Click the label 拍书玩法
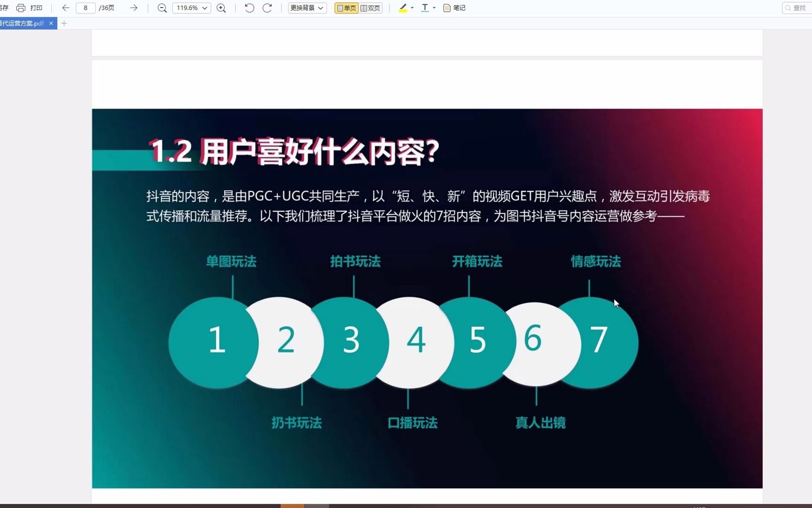This screenshot has width=812, height=508. (x=355, y=262)
